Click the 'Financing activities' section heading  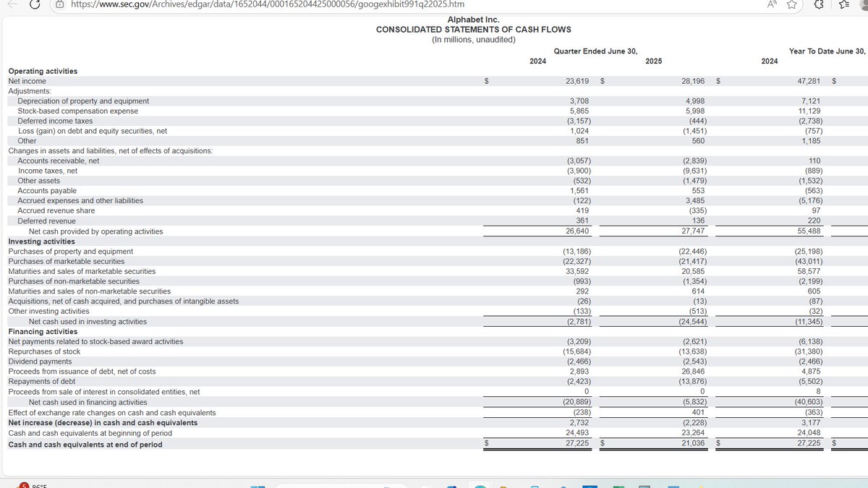[43, 332]
